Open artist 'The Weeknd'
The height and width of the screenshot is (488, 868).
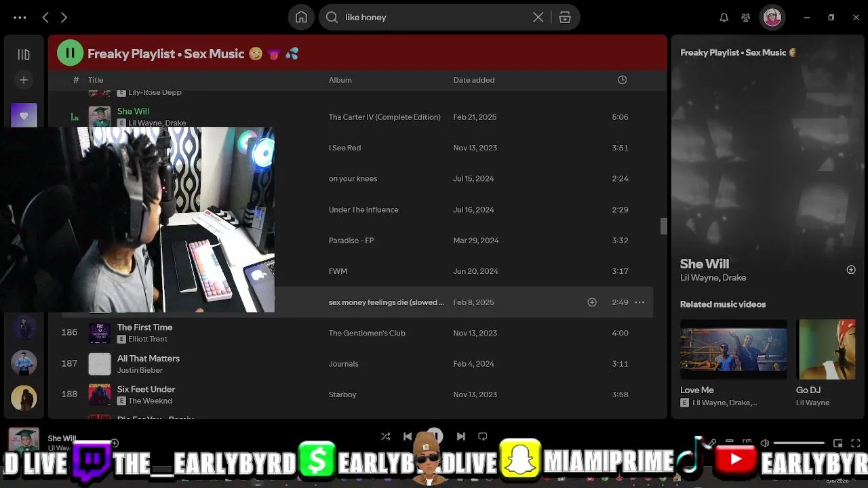(150, 401)
